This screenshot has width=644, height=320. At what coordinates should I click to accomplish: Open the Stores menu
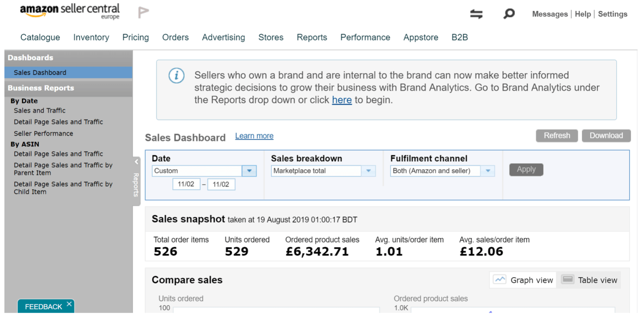(x=271, y=37)
